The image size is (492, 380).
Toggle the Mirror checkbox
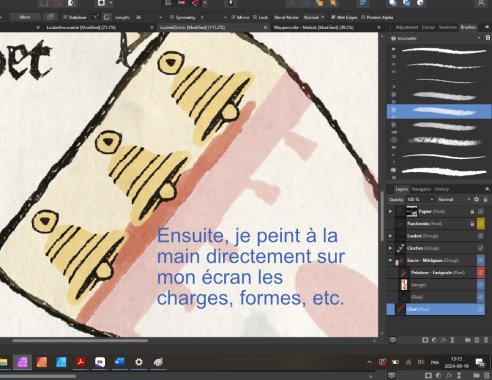pyautogui.click(x=233, y=17)
